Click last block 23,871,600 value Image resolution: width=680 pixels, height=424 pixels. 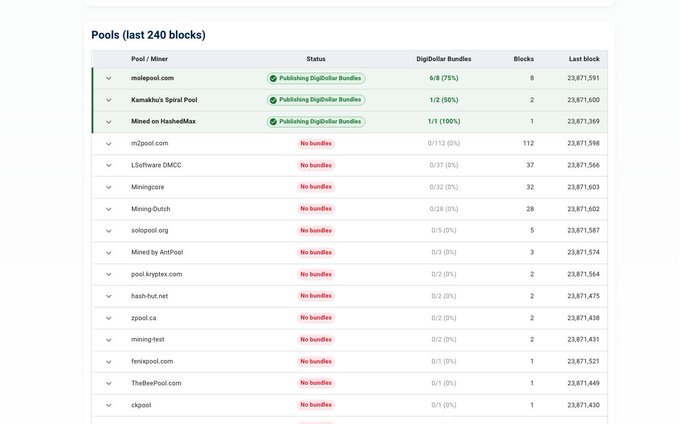(583, 100)
